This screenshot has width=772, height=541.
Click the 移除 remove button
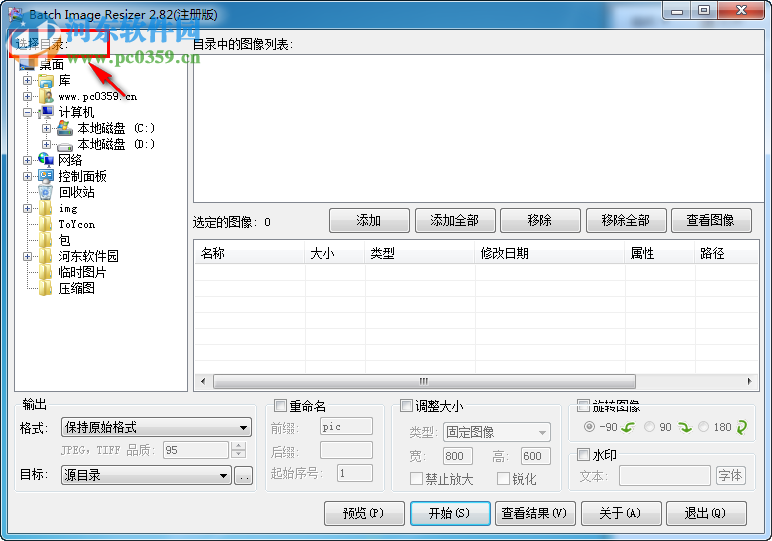click(x=540, y=221)
